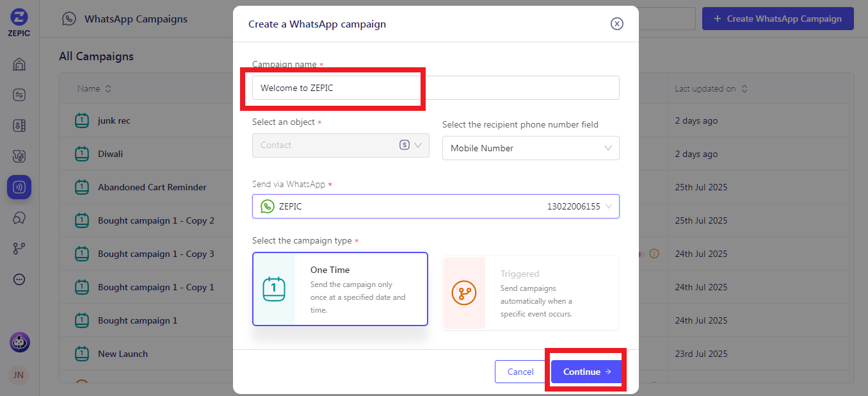Image resolution: width=868 pixels, height=396 pixels.
Task: Open the Mobile Number field dropdown
Action: [531, 148]
